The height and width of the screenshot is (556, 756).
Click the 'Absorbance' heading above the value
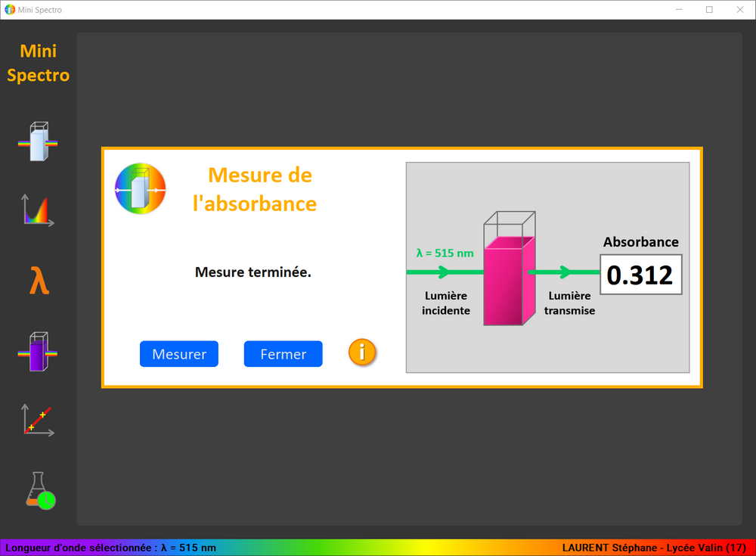641,242
